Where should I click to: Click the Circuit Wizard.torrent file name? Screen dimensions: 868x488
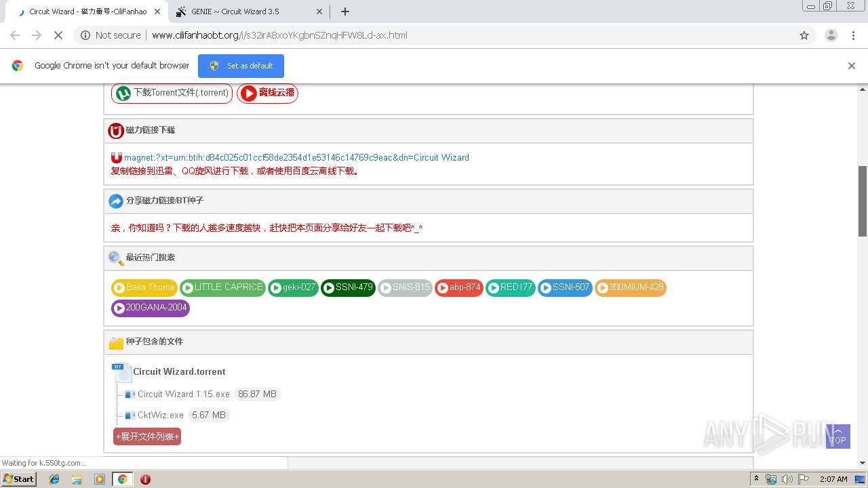coord(179,371)
